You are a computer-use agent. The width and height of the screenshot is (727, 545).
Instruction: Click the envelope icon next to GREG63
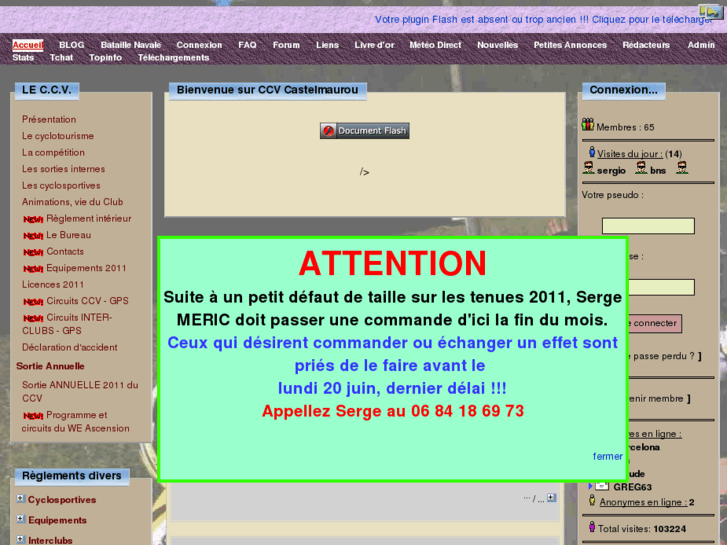coord(602,486)
